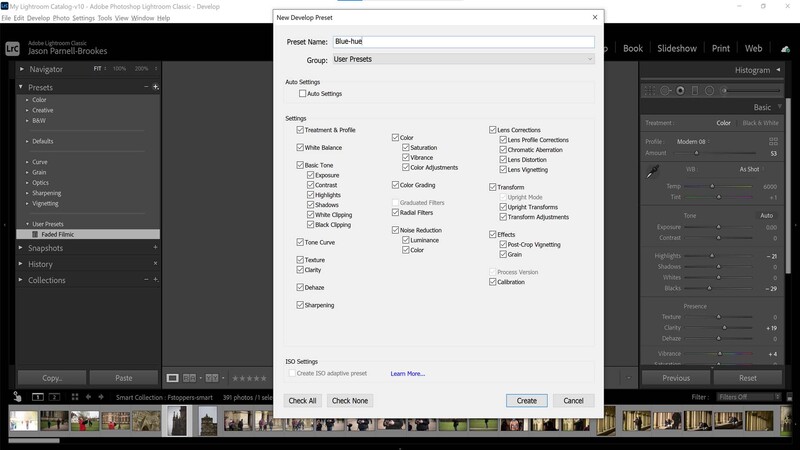Screen dimensions: 800x450
Task: Select second window display icon 2
Action: (54, 396)
